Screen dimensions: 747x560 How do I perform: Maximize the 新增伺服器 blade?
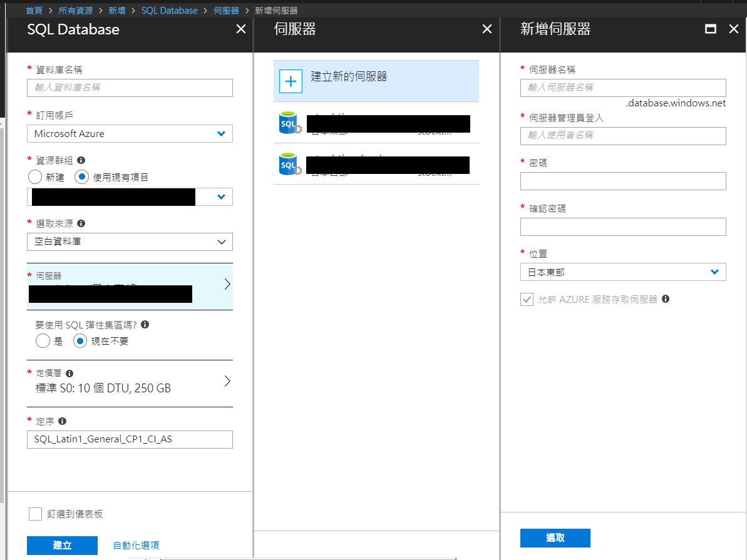tap(710, 29)
